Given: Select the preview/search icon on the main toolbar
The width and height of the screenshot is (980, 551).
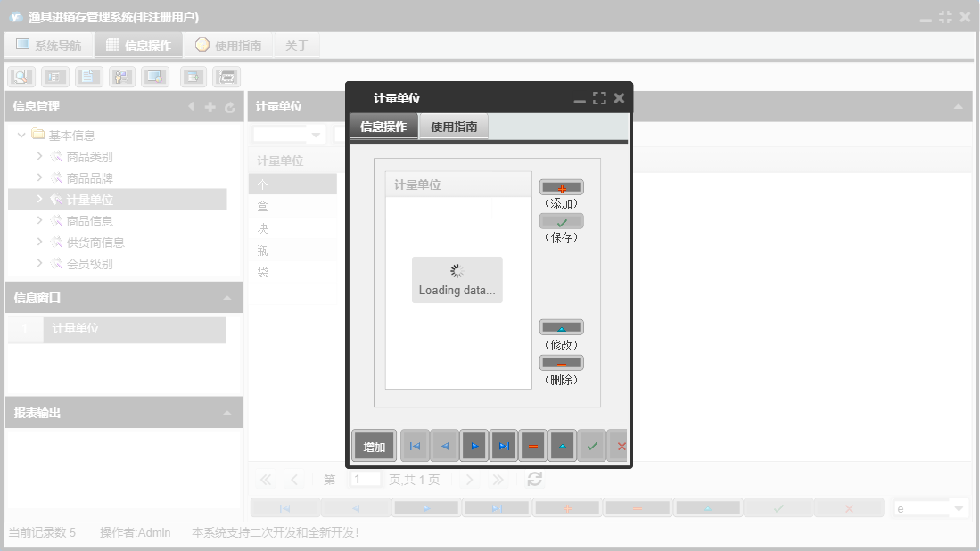Looking at the screenshot, I should tap(21, 76).
